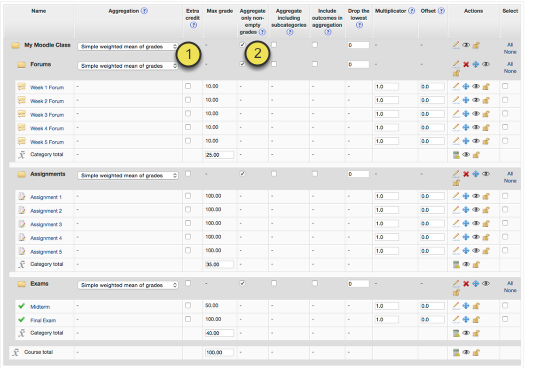Lock the Week 3 Forum item
This screenshot has height=368, width=540.
pos(486,114)
